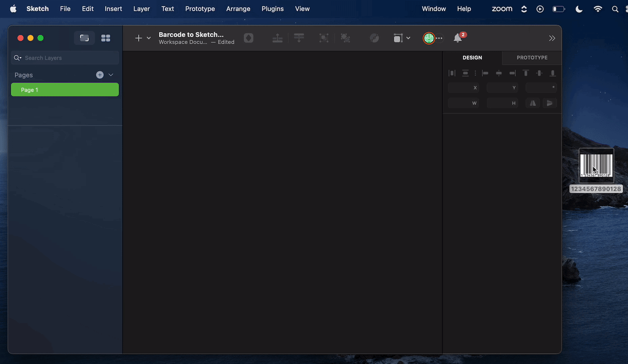Open the collaborators more-options ellipsis
Viewport: 628px width, 364px height.
point(439,38)
